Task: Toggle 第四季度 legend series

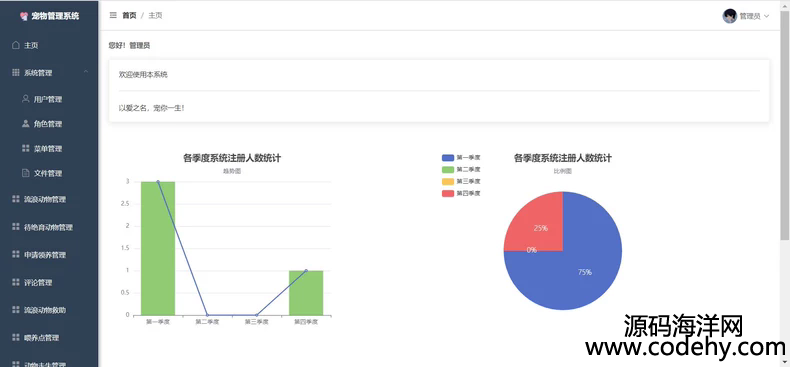Action: tap(461, 193)
